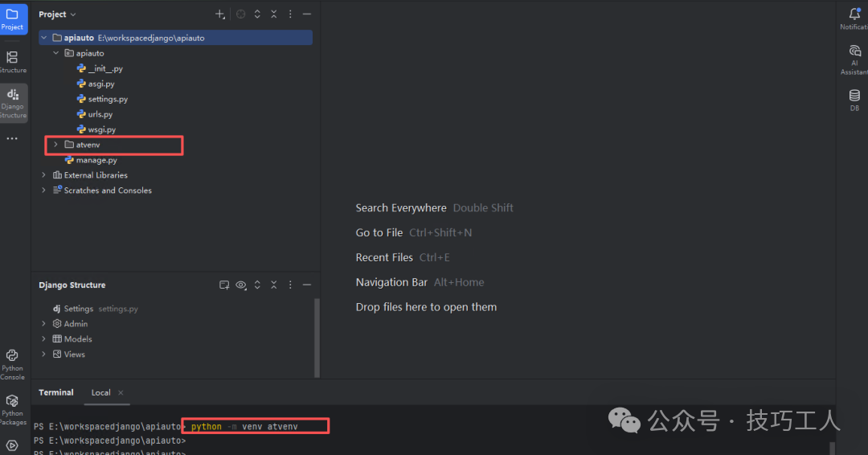The height and width of the screenshot is (455, 868).
Task: Expand all in Project panel
Action: click(x=257, y=14)
